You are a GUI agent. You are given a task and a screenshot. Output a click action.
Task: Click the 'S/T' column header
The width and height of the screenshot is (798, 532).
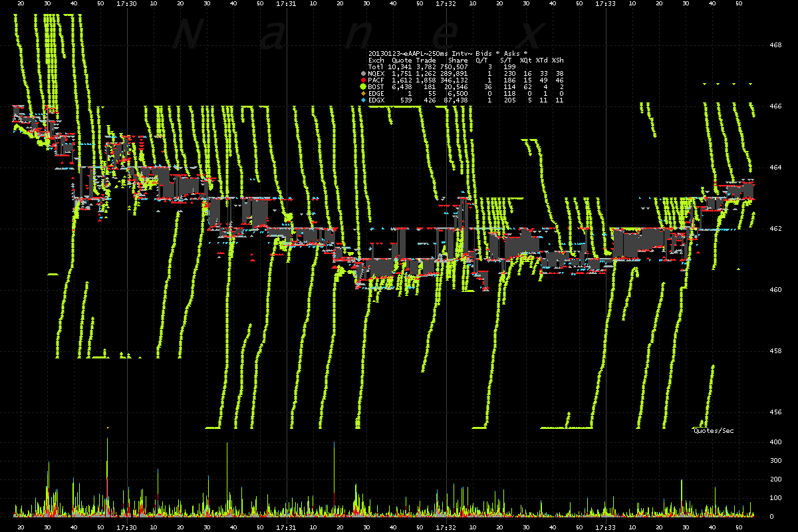coord(507,61)
